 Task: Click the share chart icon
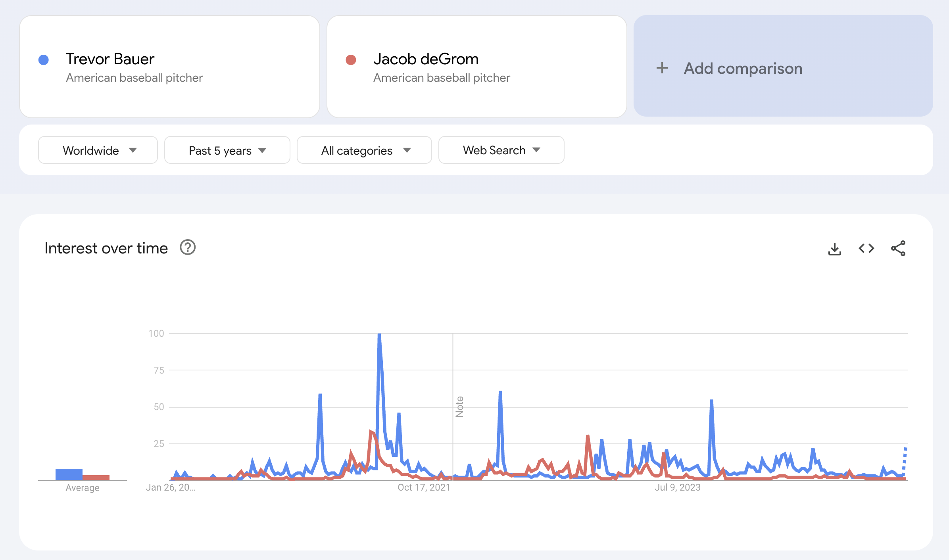coord(898,249)
